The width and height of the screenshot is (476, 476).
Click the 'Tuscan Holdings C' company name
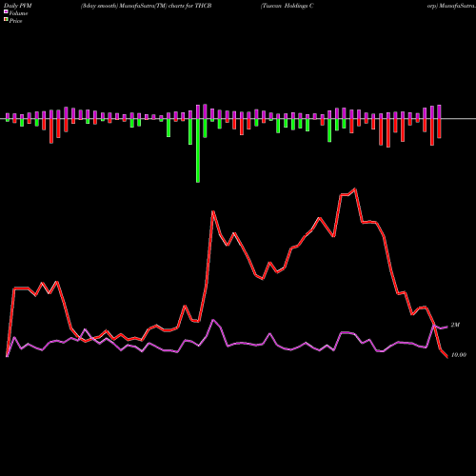pos(288,6)
